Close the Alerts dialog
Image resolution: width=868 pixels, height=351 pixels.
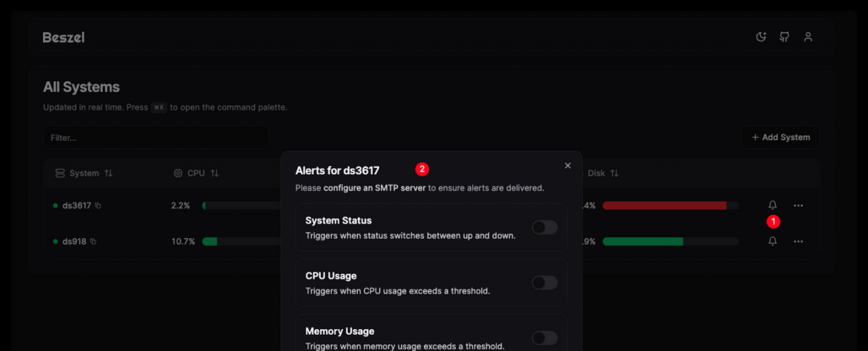[x=568, y=165]
